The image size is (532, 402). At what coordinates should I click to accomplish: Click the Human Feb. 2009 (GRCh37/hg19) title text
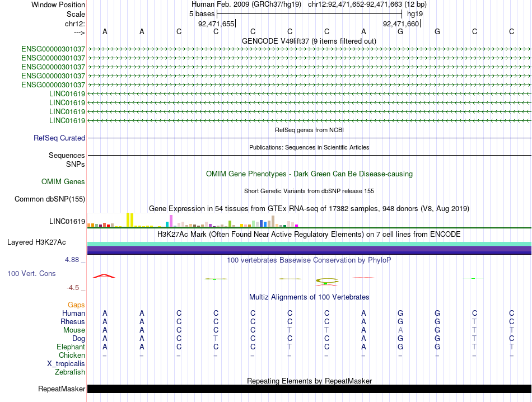tap(246, 4)
